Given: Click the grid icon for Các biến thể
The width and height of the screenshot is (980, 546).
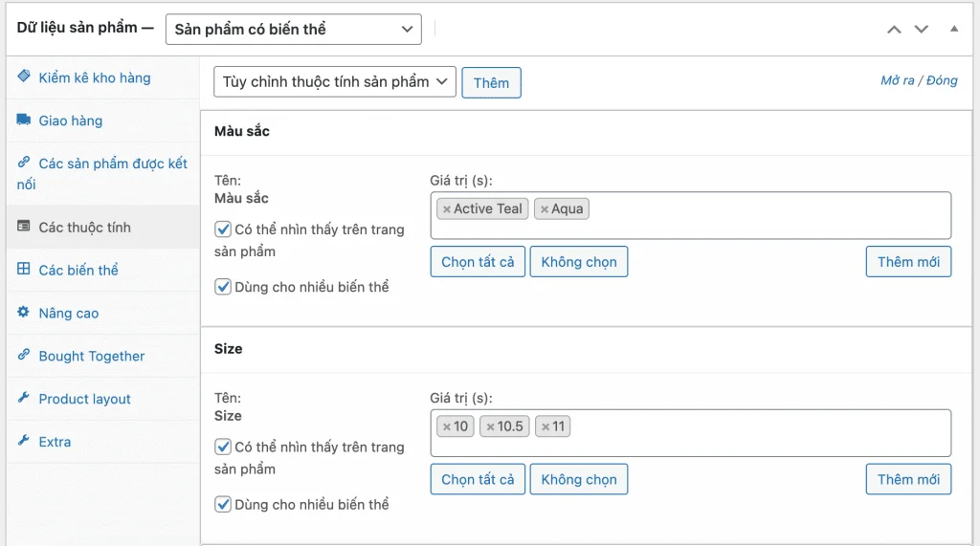Looking at the screenshot, I should tap(24, 270).
